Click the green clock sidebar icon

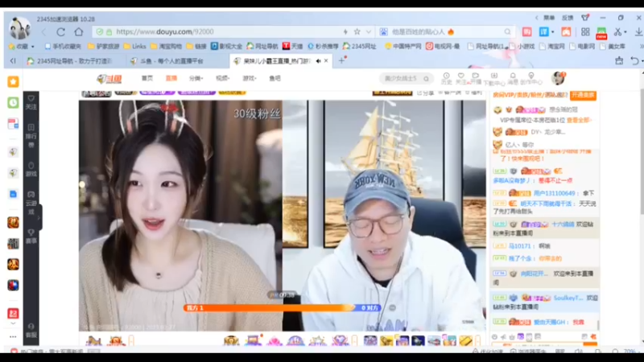click(x=13, y=103)
